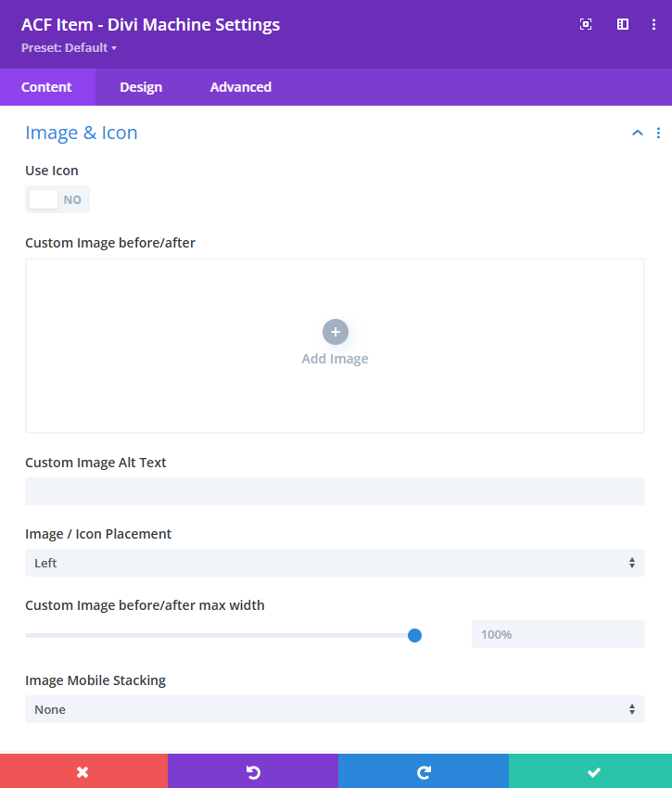Click the Image / Icon Placement label
Image resolution: width=672 pixels, height=788 pixels.
click(x=98, y=534)
